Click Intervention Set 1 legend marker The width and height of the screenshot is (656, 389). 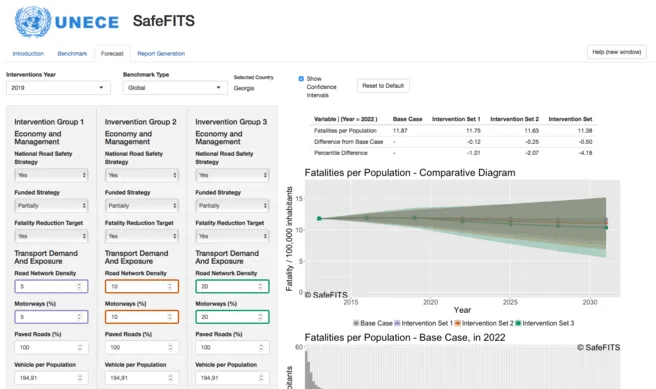397,323
